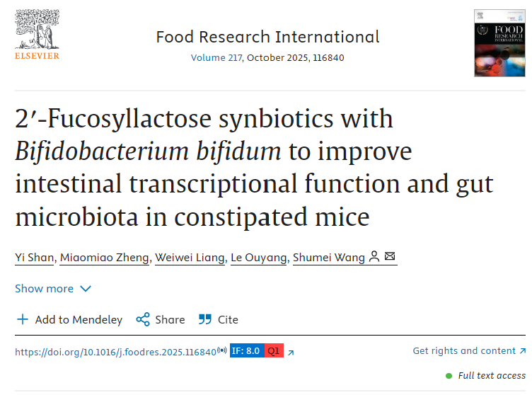The height and width of the screenshot is (395, 532).
Task: Open the DOI link for the article
Action: point(116,352)
